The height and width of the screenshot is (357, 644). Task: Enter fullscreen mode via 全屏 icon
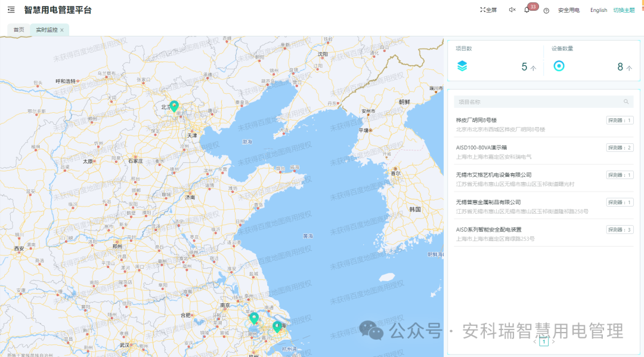click(x=489, y=10)
